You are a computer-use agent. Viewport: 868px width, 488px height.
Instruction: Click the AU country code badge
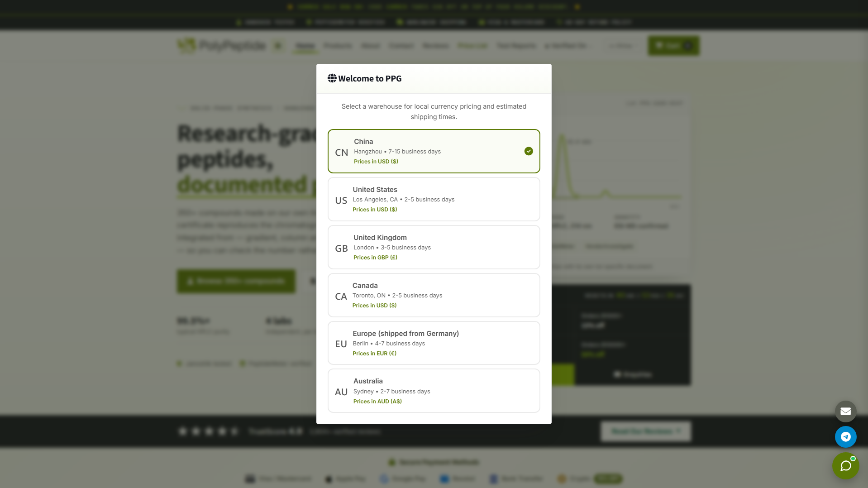[341, 392]
